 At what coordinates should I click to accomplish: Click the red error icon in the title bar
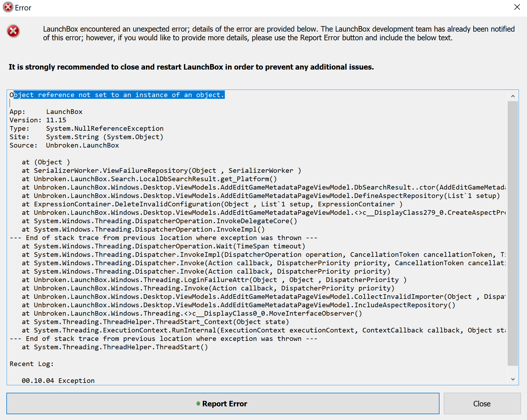pos(8,7)
